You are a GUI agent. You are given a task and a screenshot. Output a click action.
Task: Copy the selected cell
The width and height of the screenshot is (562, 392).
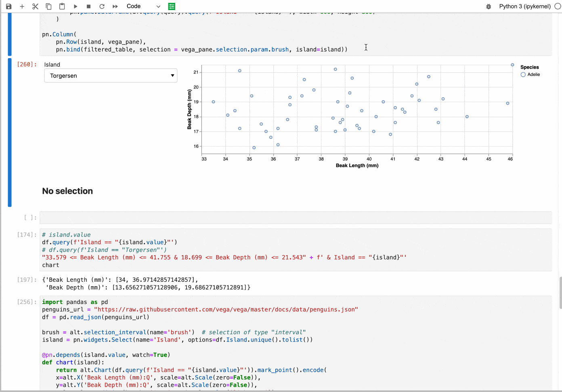(48, 6)
